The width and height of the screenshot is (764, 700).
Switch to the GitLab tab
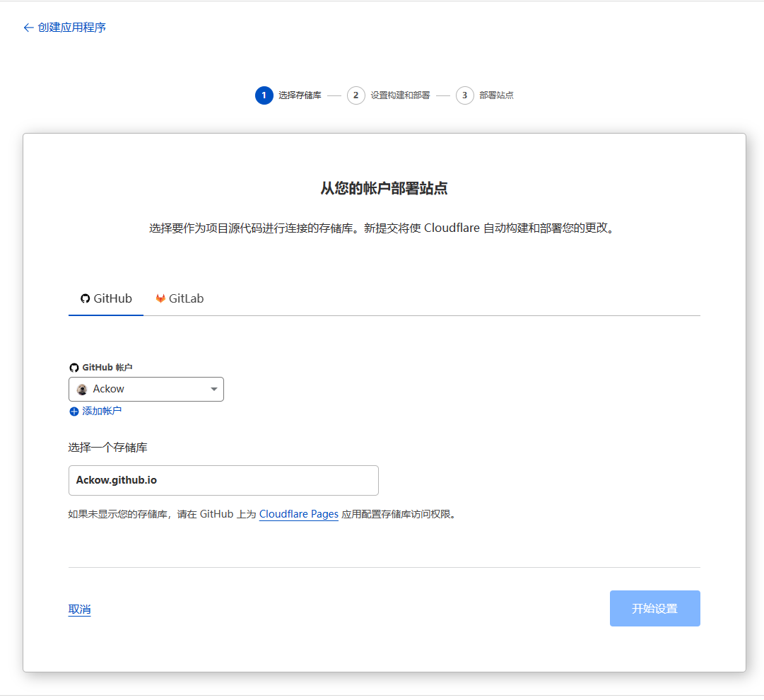[x=180, y=298]
